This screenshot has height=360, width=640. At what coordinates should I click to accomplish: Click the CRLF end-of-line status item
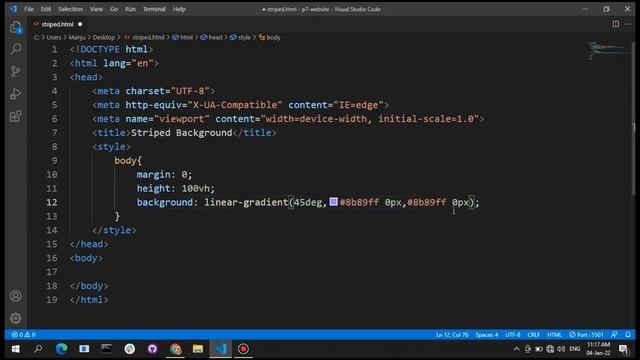533,335
